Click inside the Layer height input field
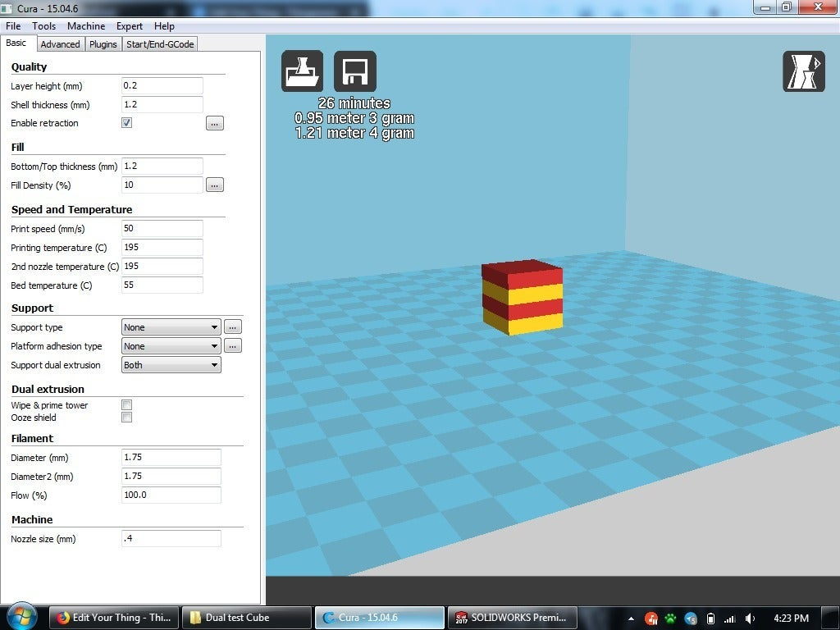 click(x=162, y=85)
